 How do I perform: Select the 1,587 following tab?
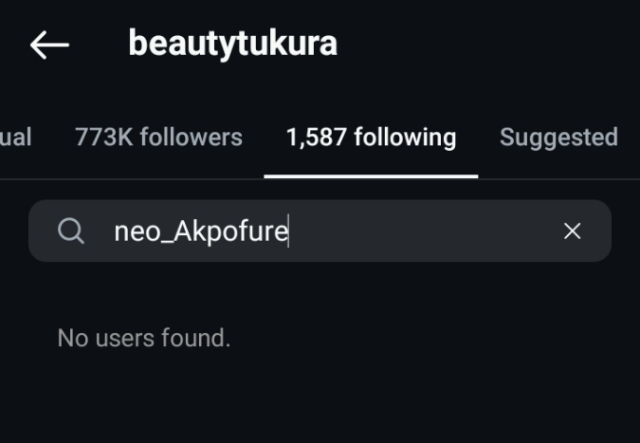point(371,137)
